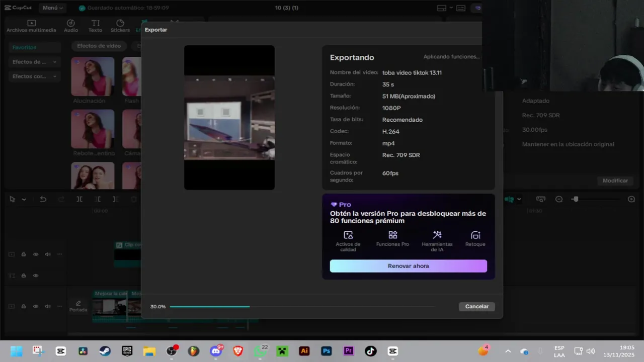The width and height of the screenshot is (644, 362).
Task: Open the selection tool mode dropdown arrow
Action: coord(24,200)
